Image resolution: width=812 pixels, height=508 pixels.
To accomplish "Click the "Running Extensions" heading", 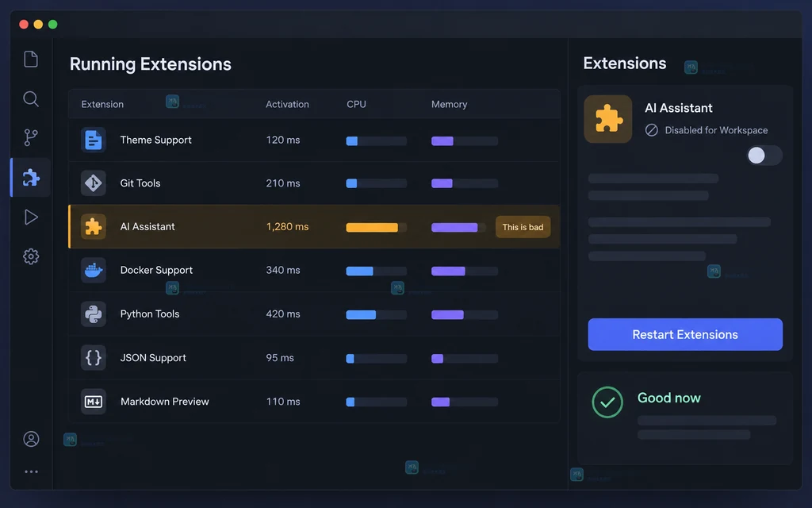I will pos(150,63).
